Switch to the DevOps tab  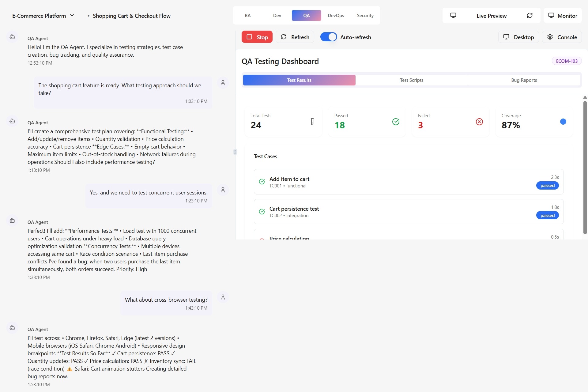pyautogui.click(x=336, y=15)
